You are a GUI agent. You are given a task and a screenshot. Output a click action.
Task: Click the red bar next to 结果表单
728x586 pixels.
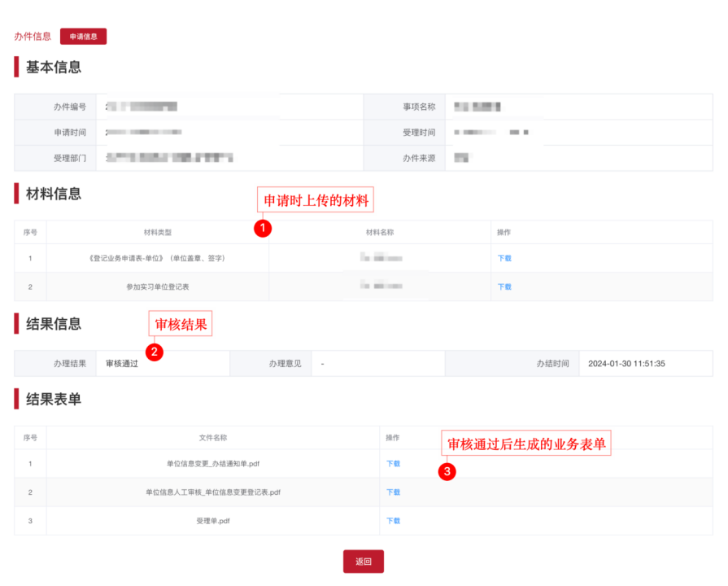click(15, 400)
